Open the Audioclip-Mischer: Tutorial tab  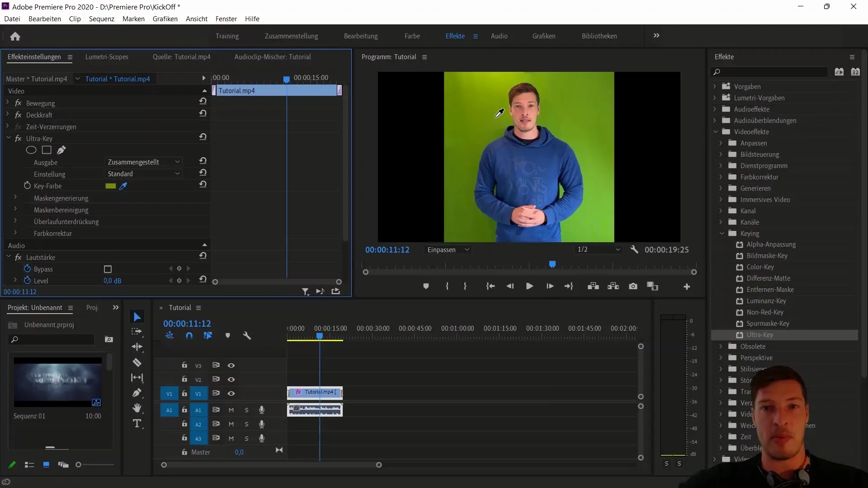[273, 57]
